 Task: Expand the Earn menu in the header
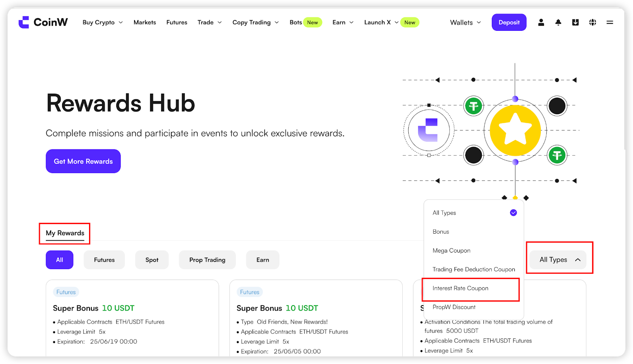343,23
